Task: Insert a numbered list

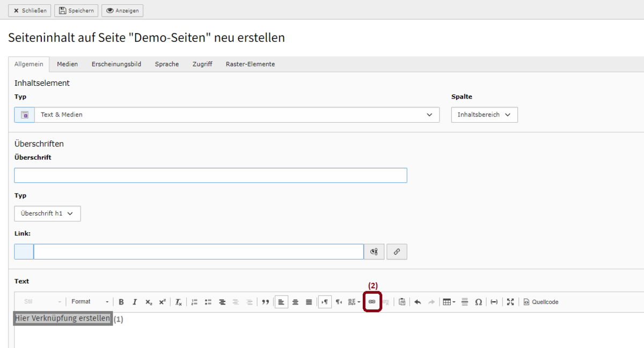Action: pyautogui.click(x=194, y=302)
